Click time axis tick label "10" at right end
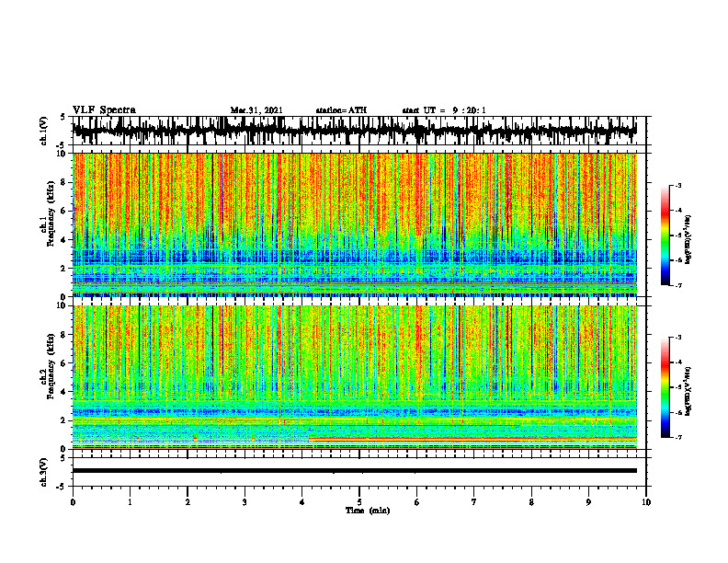The width and height of the screenshot is (728, 563). coord(646,502)
